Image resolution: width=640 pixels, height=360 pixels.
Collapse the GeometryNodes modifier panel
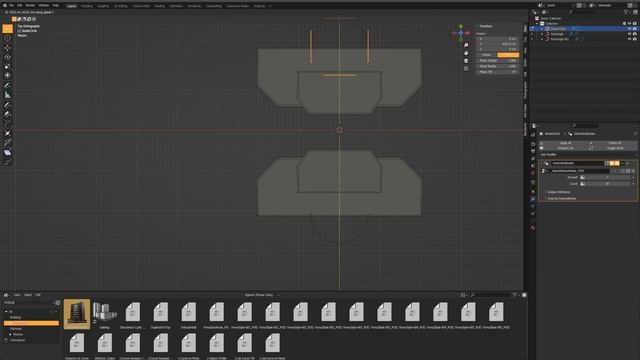coord(542,163)
